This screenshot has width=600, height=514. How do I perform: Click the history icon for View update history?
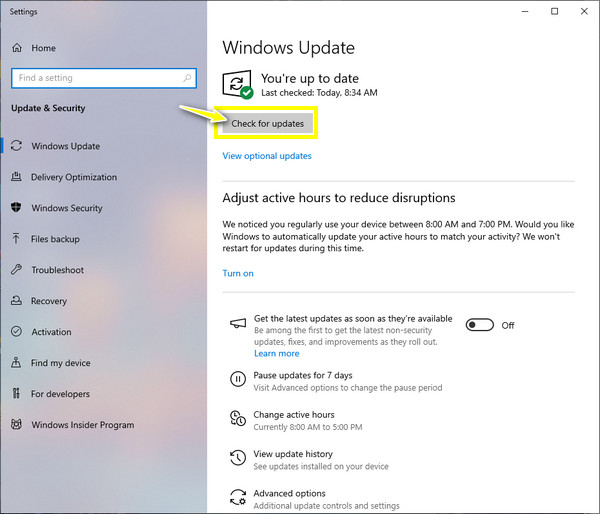click(238, 458)
